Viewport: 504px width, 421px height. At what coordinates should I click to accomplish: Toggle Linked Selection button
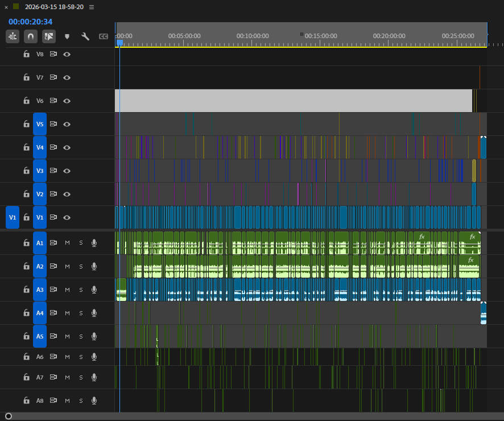coord(49,36)
